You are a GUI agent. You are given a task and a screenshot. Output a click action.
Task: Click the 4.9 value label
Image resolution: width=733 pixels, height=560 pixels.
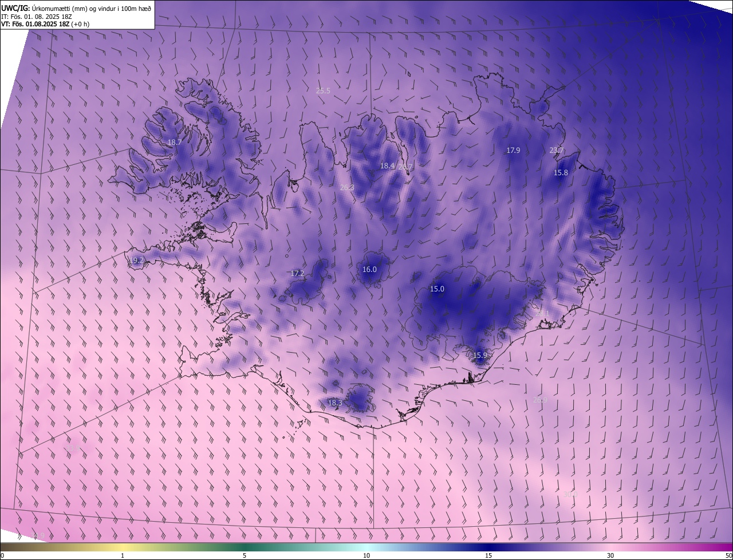(x=39, y=536)
